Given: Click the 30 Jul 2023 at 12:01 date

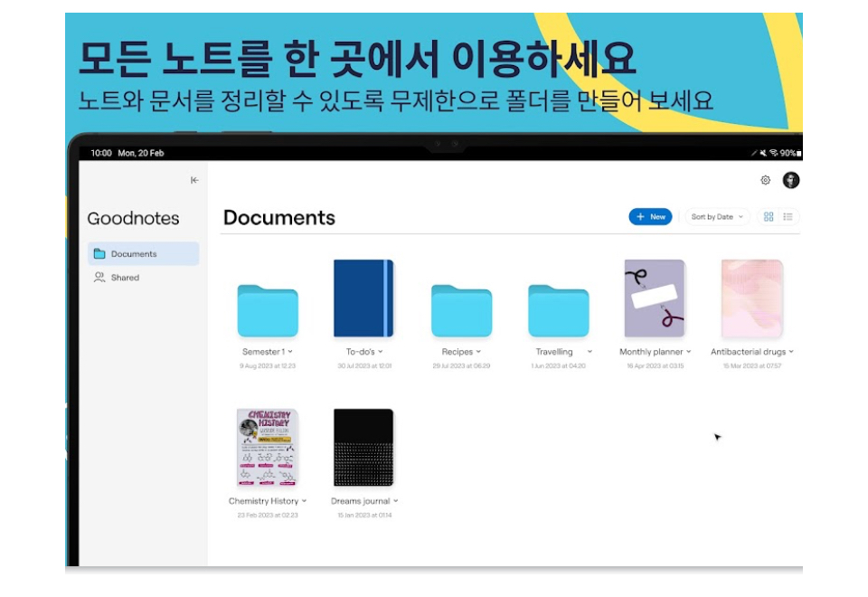Looking at the screenshot, I should tap(364, 366).
